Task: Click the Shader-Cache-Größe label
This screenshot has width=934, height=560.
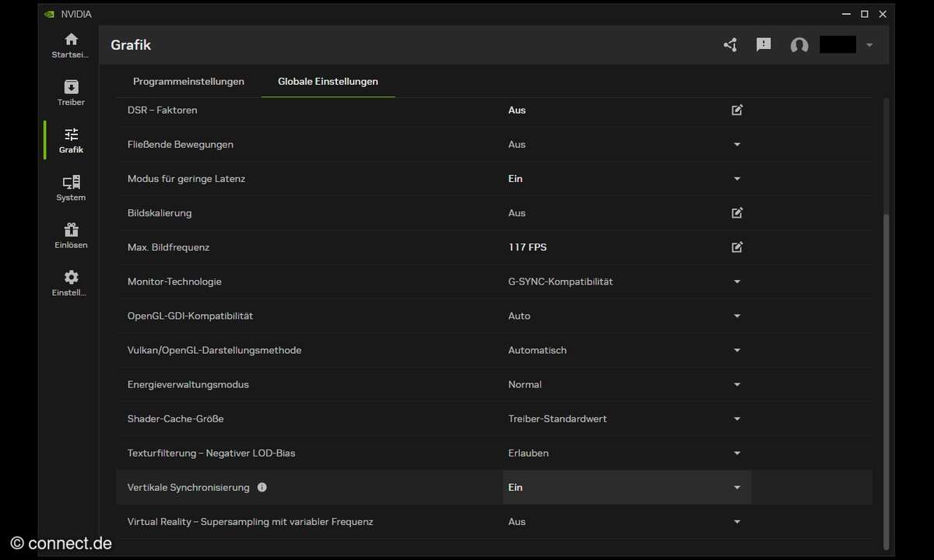Action: [x=175, y=418]
